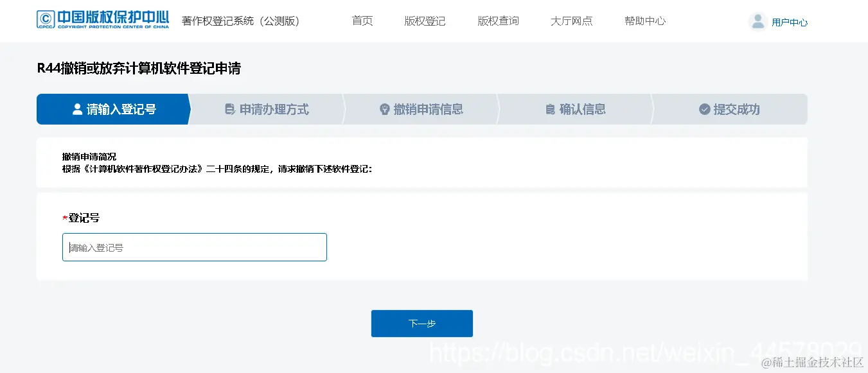Open the 版权登记 menu

(x=425, y=20)
